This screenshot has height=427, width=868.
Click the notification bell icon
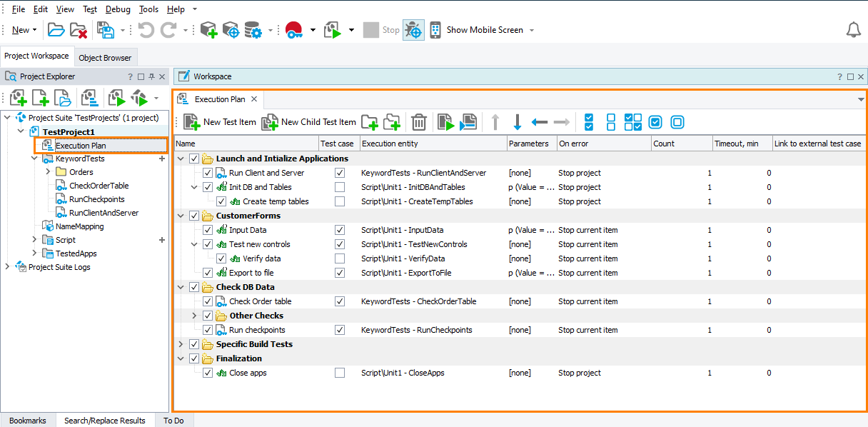point(854,29)
